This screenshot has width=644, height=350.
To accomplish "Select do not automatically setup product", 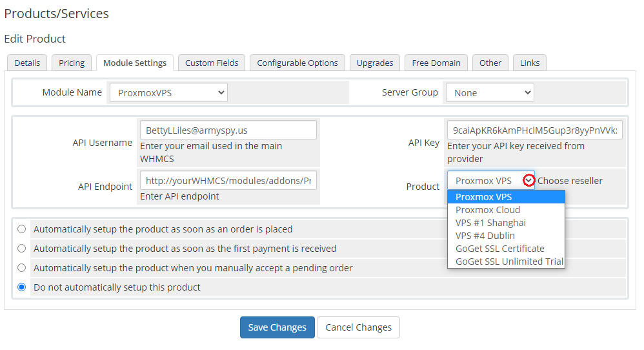I will [x=22, y=287].
